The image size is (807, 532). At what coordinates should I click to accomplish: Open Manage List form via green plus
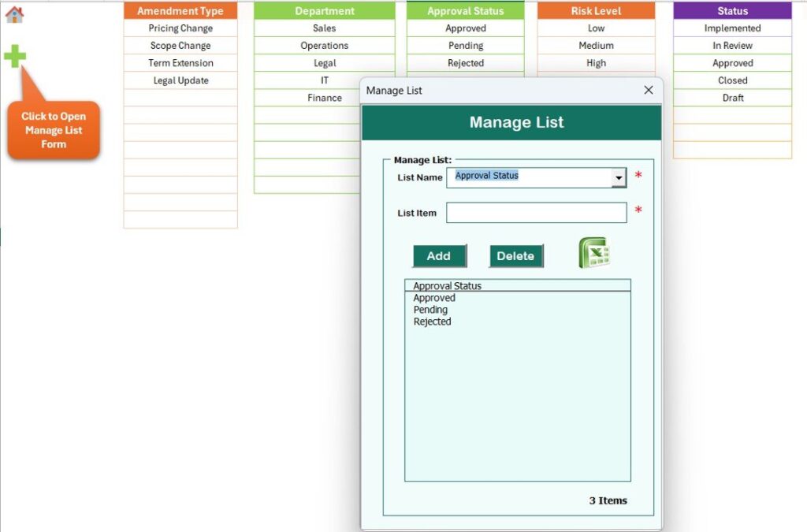pos(15,56)
